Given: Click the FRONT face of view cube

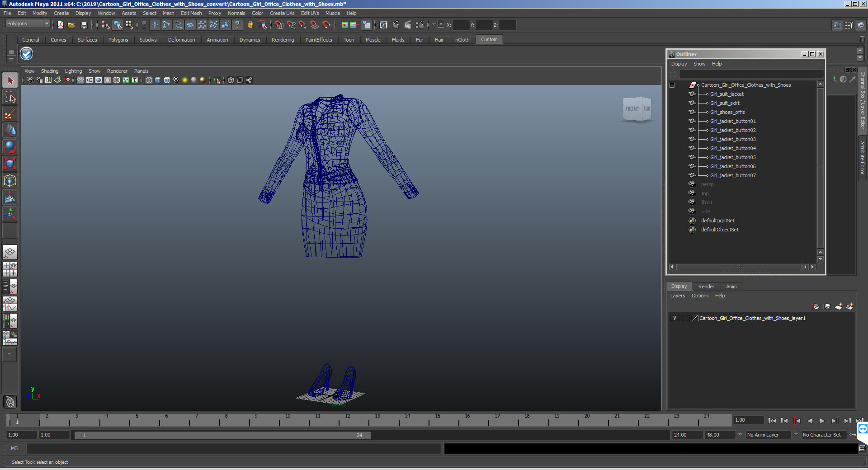Looking at the screenshot, I should point(632,109).
